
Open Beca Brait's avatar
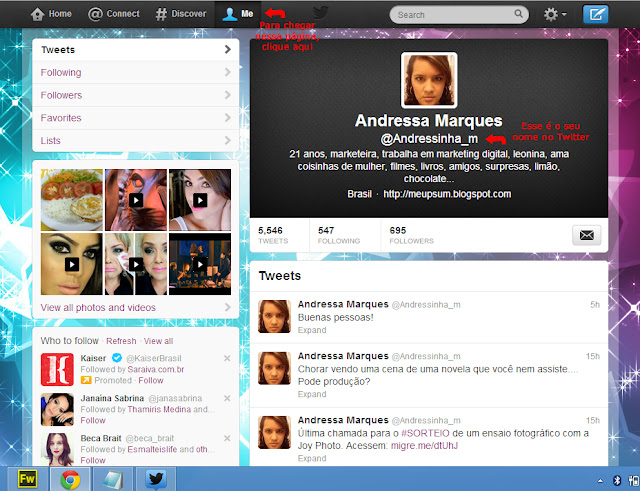coord(57,449)
